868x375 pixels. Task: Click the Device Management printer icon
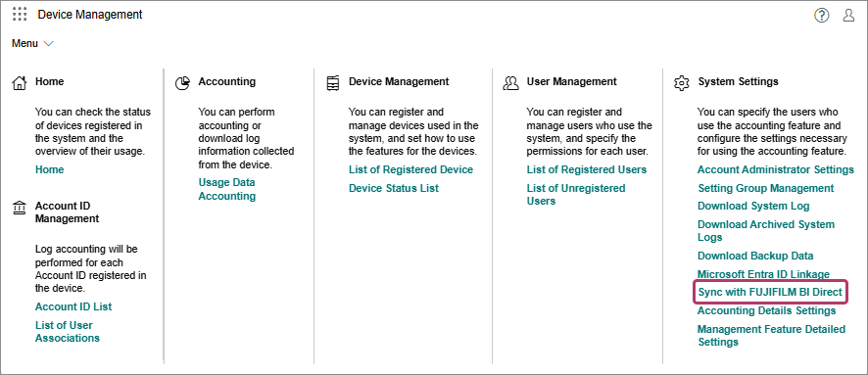tap(333, 83)
